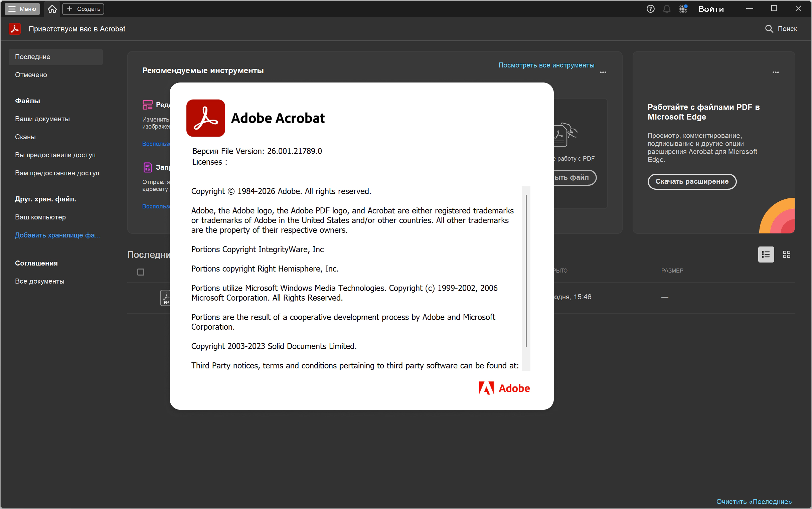Click Очистить «Последние» link
Image resolution: width=812 pixels, height=509 pixels.
coord(754,502)
